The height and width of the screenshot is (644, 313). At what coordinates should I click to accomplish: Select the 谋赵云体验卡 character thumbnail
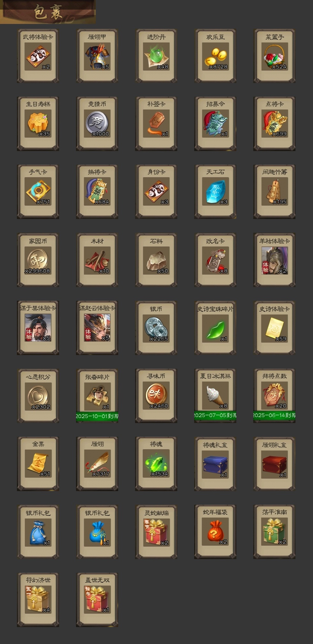click(x=97, y=328)
